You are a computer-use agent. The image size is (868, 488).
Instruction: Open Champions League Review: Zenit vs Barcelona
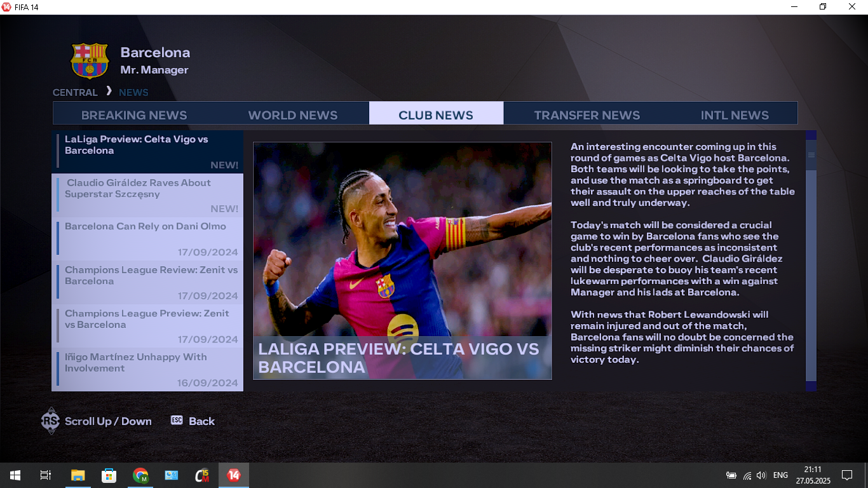[x=147, y=282]
